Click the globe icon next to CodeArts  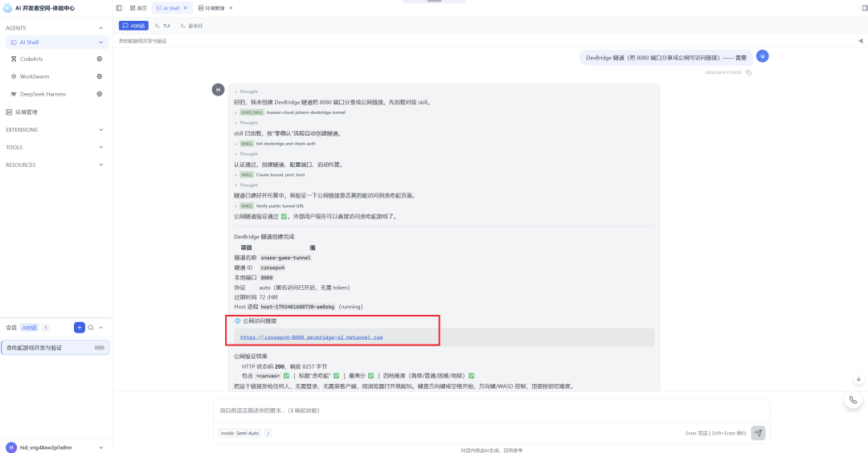pyautogui.click(x=100, y=59)
